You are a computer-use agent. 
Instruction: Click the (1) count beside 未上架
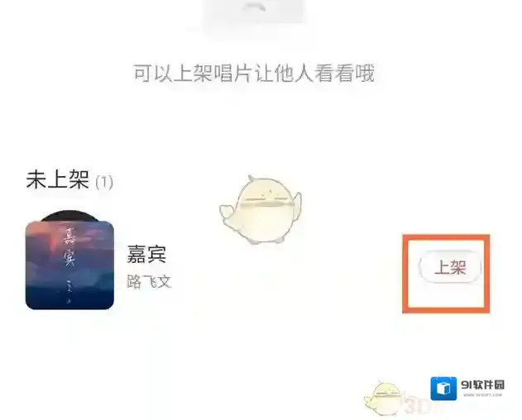(104, 182)
